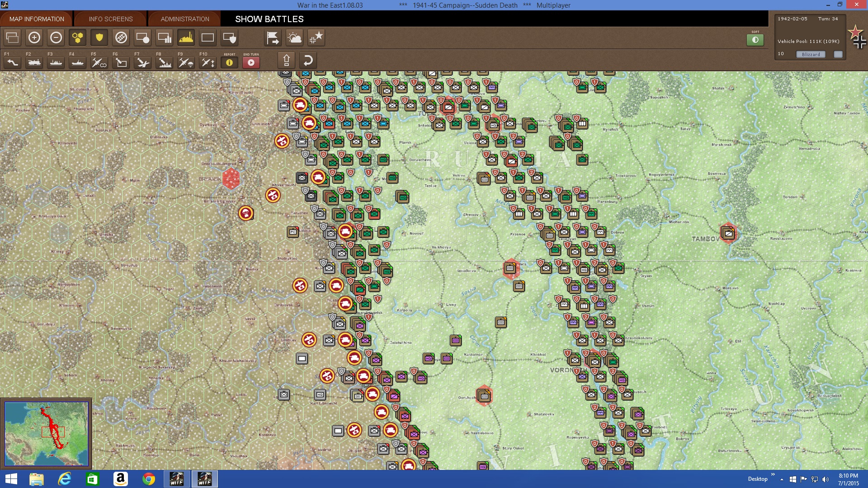The image size is (868, 488).
Task: Click the rectangle-with-shield toolbar icon
Action: 230,38
